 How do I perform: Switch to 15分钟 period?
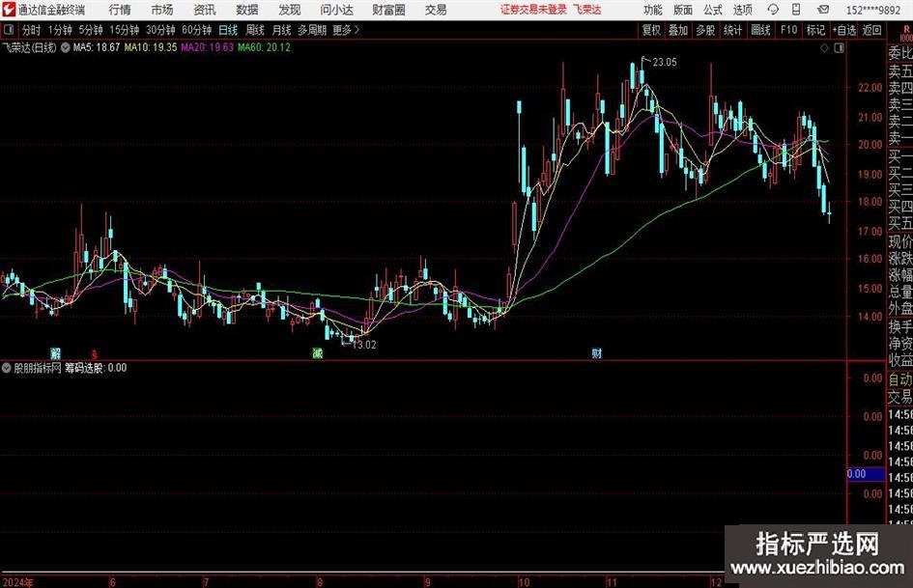[x=125, y=30]
